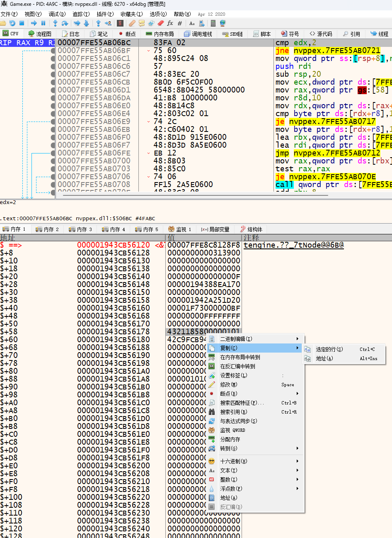Toggle breakpoint dot at 00007FFE55AB06C6
The width and height of the screenshot is (392, 538).
pos(53,66)
